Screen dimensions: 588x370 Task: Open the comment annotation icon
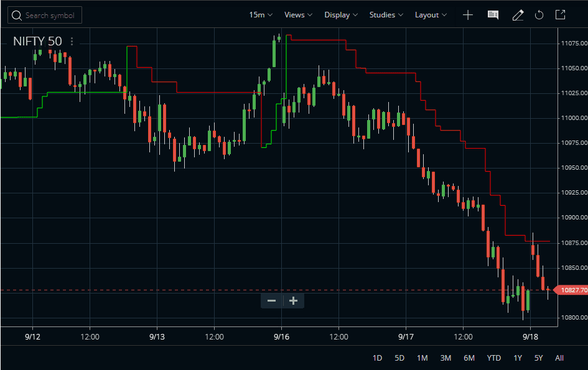[x=493, y=15]
